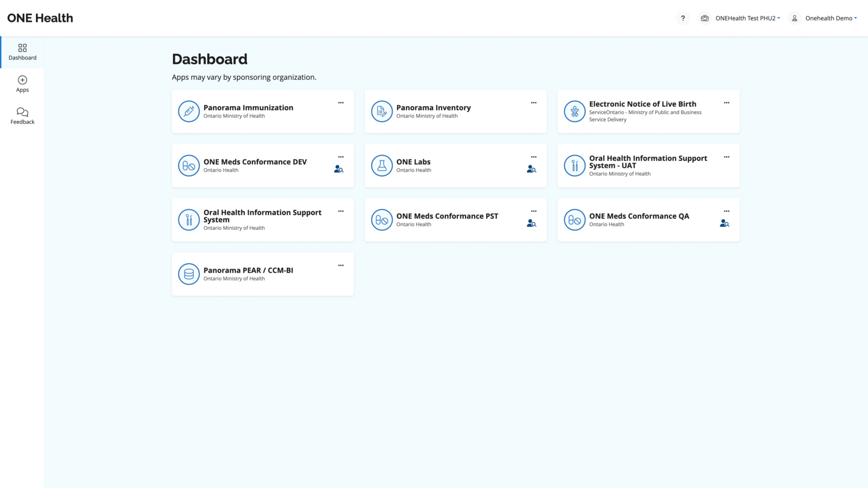This screenshot has width=868, height=488.
Task: Open ONE Meds Conformance QA title
Action: (x=639, y=216)
